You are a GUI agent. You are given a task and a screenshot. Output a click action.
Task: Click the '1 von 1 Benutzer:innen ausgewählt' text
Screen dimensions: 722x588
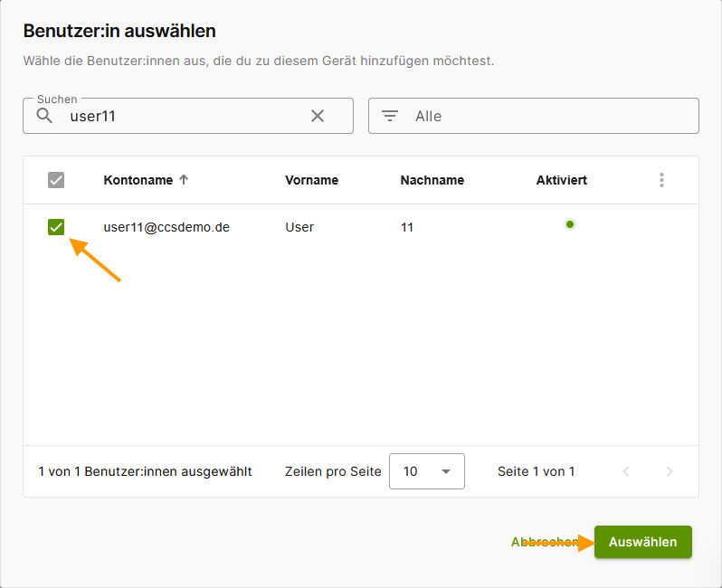pos(145,471)
